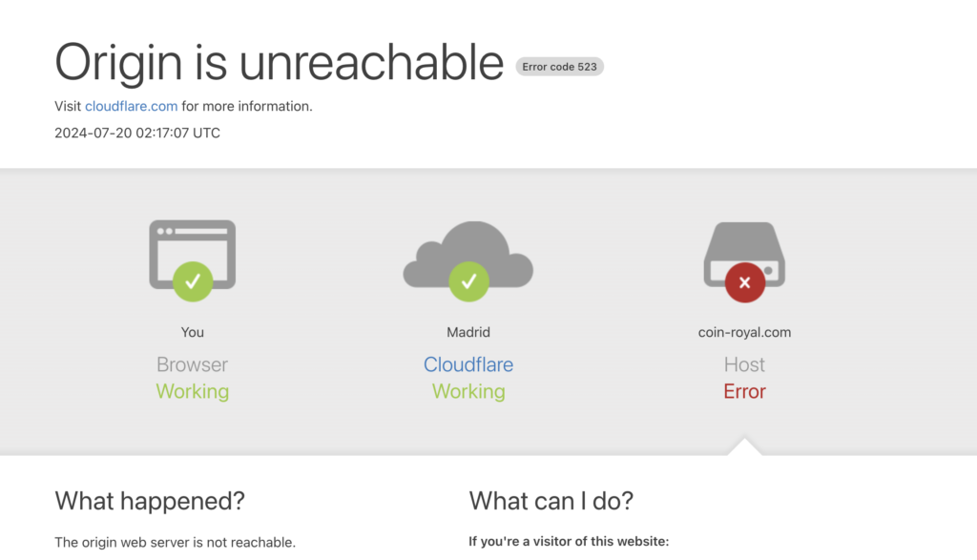Click the "You" label under browser
Viewport: 977px width, 560px height.
[x=193, y=332]
